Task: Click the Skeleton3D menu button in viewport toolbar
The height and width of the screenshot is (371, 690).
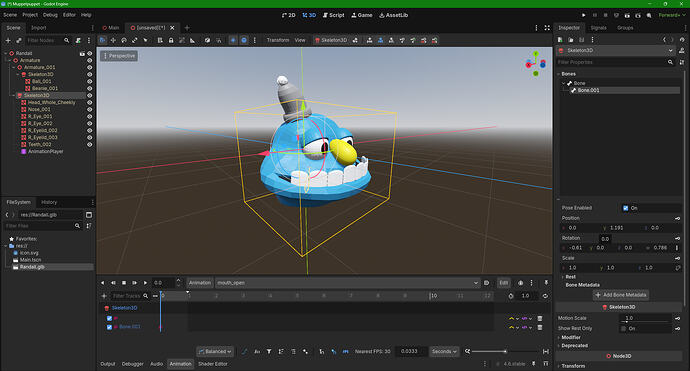Action: coord(330,40)
